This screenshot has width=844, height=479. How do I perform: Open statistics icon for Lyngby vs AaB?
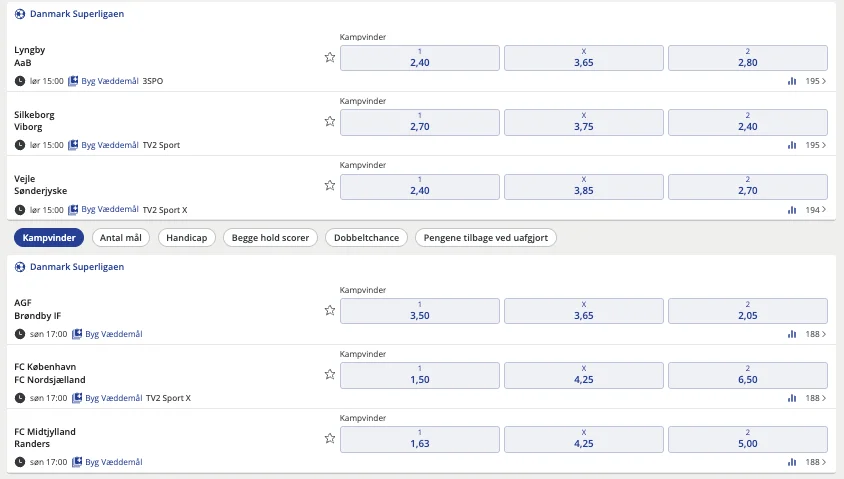[792, 81]
